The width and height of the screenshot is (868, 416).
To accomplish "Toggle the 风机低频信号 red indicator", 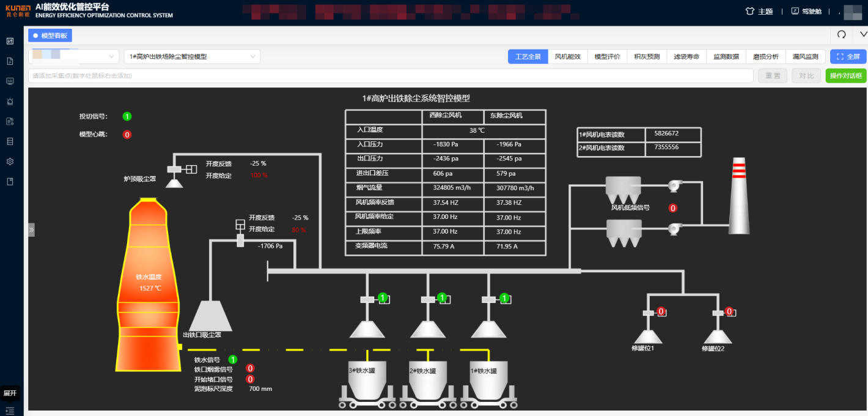I will pyautogui.click(x=673, y=208).
